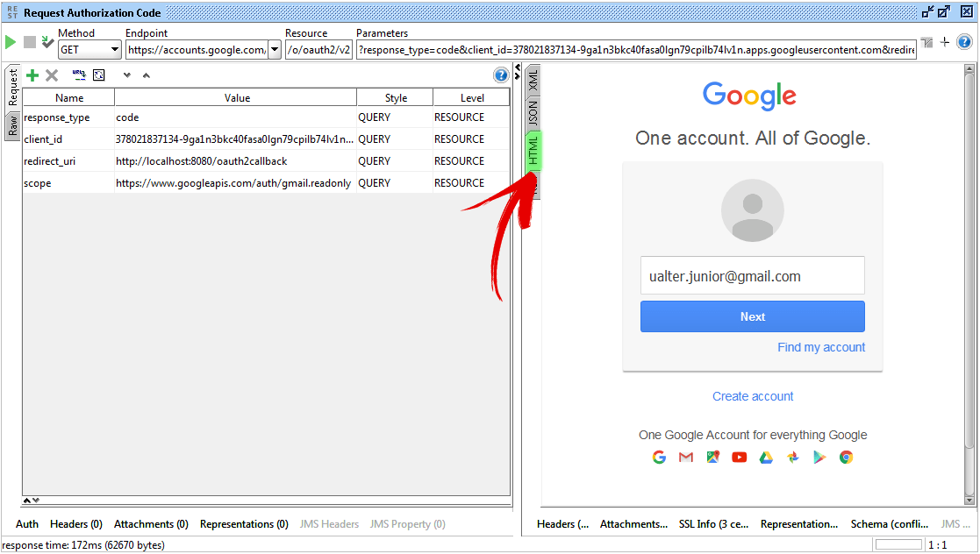The height and width of the screenshot is (554, 980).
Task: Stop the running request
Action: 29,41
